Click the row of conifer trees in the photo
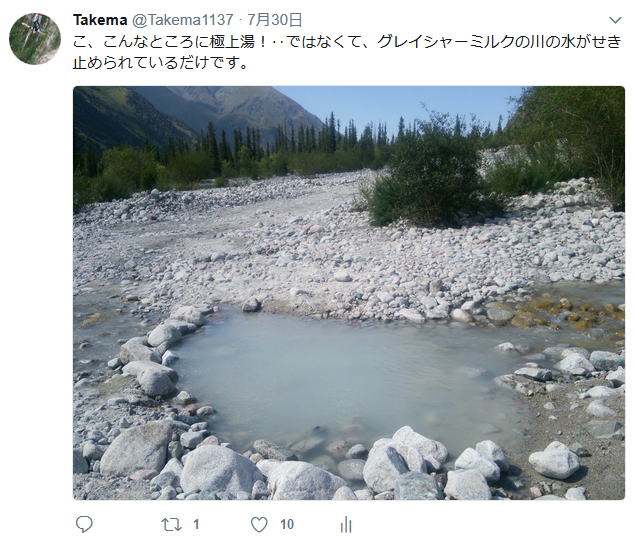Image resolution: width=635 pixels, height=540 pixels. [x=283, y=138]
